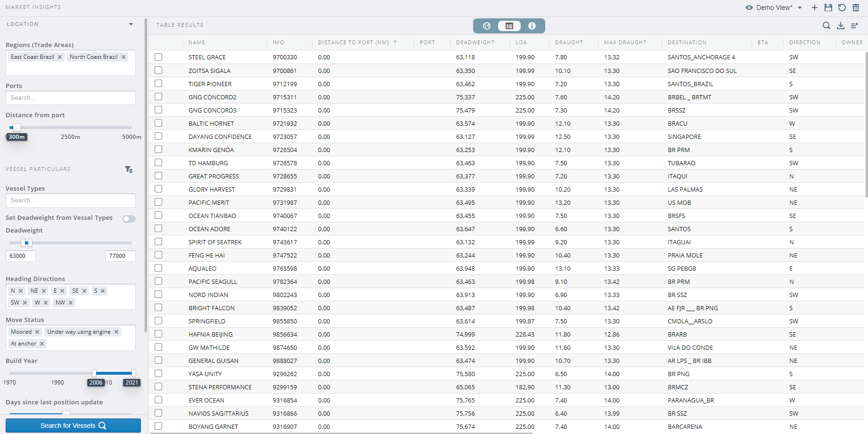Sort by the Deadweight column header
This screenshot has height=434, width=868.
tap(475, 42)
